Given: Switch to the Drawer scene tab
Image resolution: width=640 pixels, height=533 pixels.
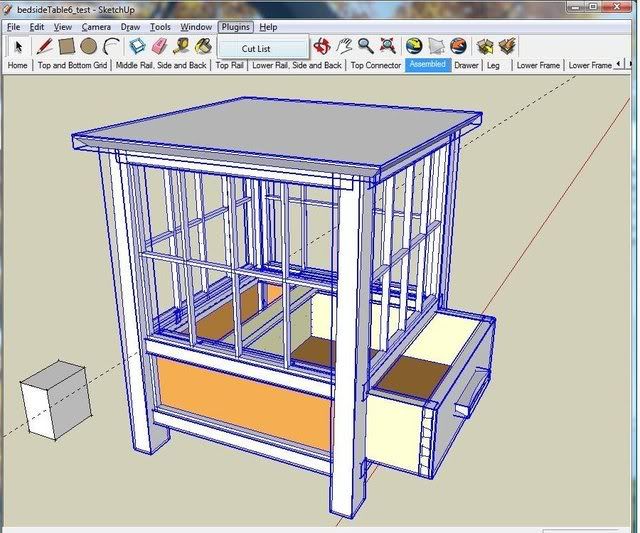Looking at the screenshot, I should click(x=466, y=65).
